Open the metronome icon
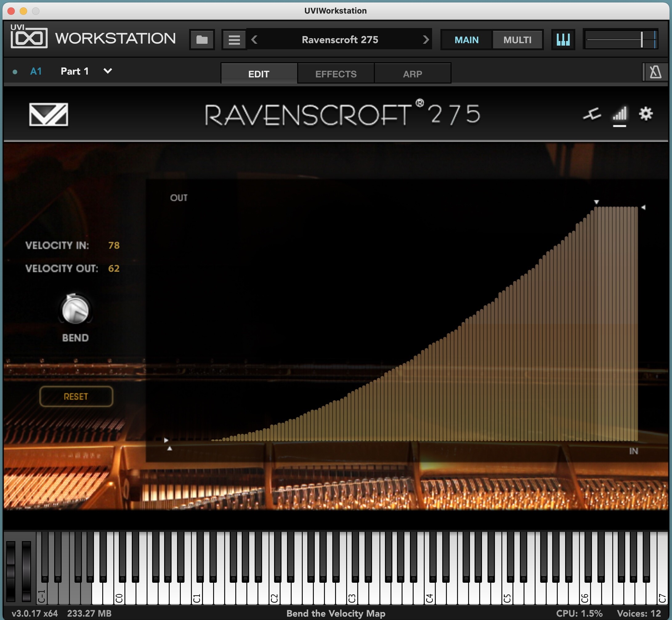This screenshot has height=620, width=672. 655,72
